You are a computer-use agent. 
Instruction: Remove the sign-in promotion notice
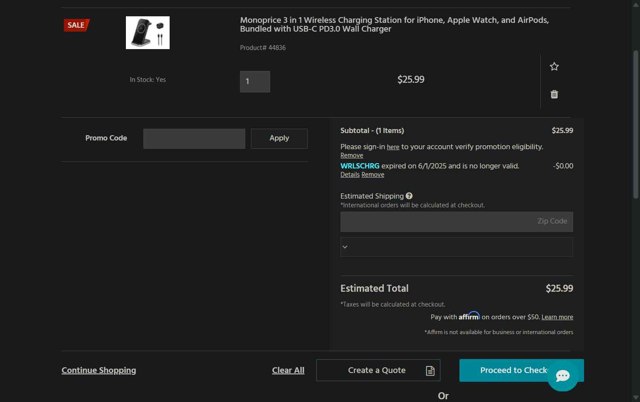point(351,155)
